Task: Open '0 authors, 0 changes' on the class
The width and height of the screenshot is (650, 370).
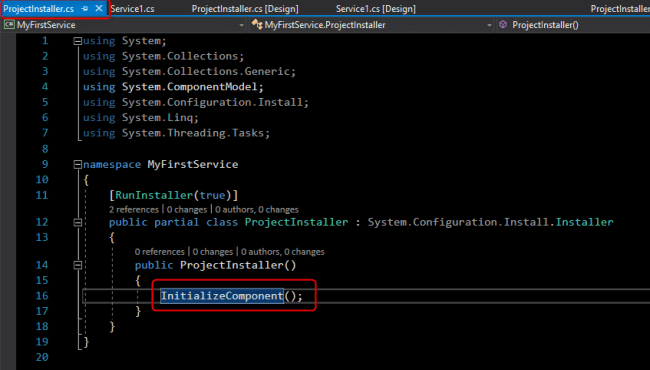Action: (x=257, y=210)
